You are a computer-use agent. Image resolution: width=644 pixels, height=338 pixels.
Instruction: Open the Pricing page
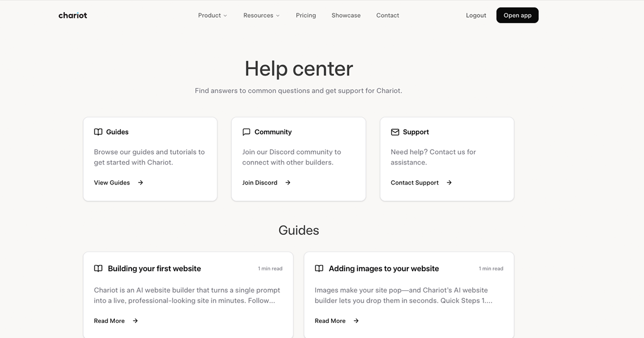point(305,15)
